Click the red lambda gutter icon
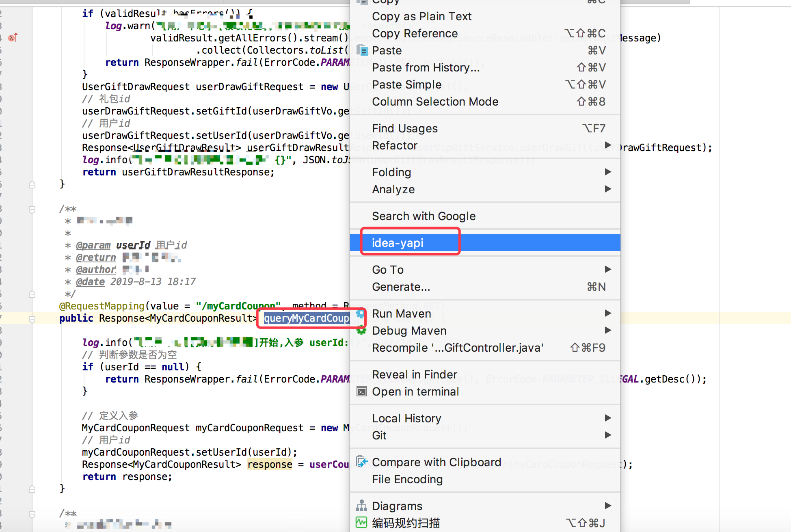The height and width of the screenshot is (532, 791). (x=13, y=38)
